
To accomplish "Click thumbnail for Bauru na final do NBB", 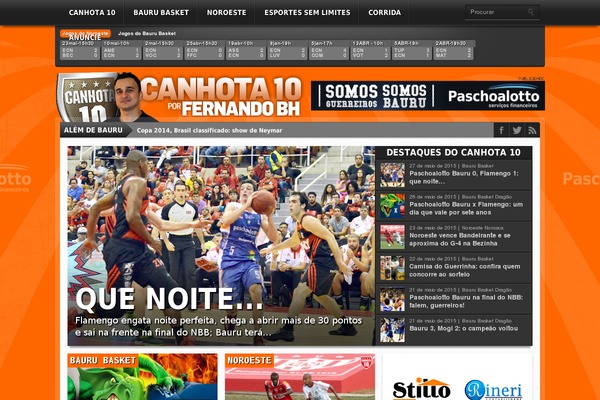I will [x=392, y=299].
